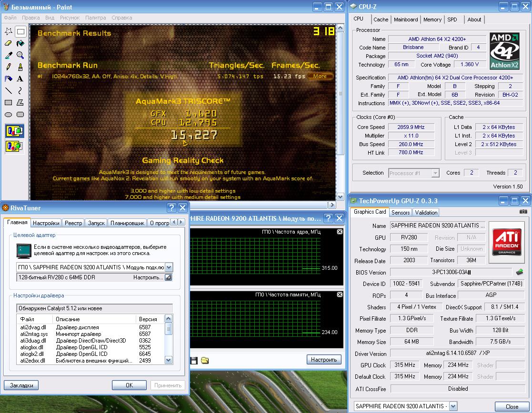Select the Airbrush tool in Paint
Screen dimensions: 532x413
9,79
